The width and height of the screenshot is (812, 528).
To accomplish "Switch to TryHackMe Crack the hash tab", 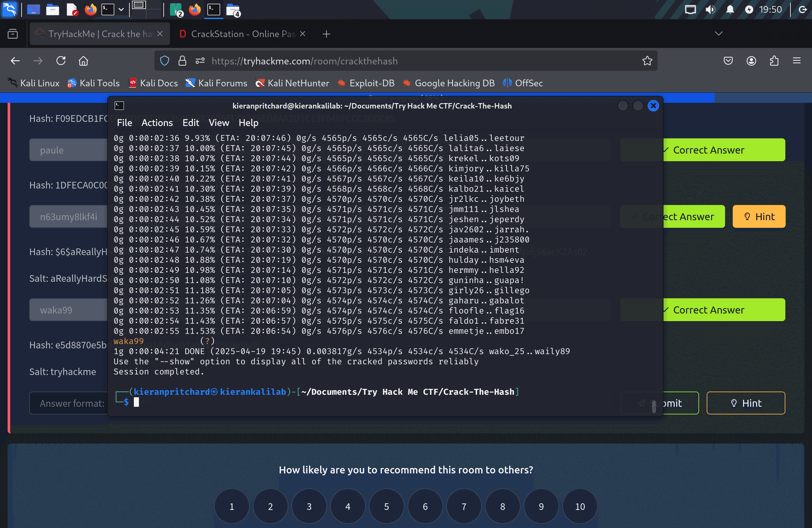I will 100,34.
